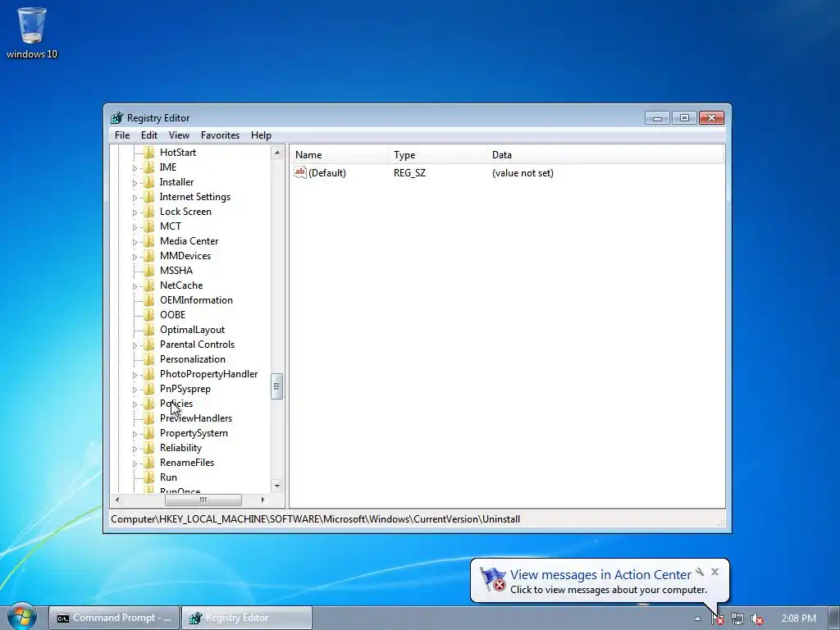Click the MSSHA folder icon
Image resolution: width=840 pixels, height=630 pixels.
click(x=149, y=271)
